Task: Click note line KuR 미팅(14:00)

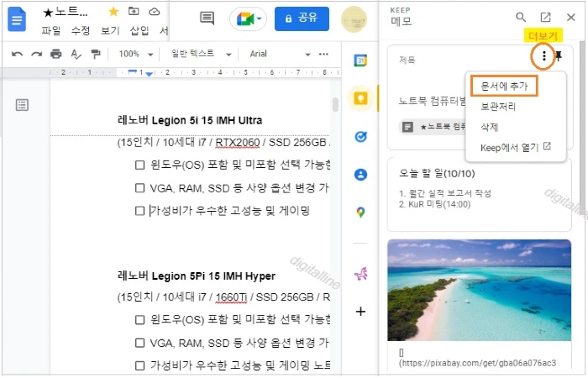Action: coord(434,204)
